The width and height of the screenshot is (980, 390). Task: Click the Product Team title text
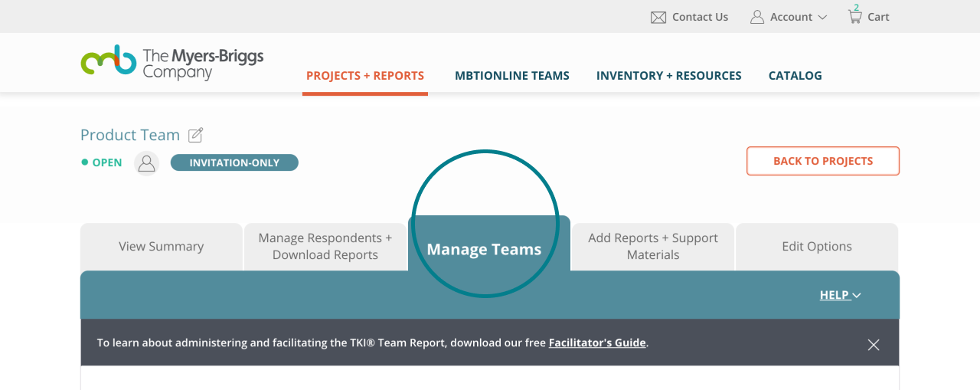click(x=130, y=135)
